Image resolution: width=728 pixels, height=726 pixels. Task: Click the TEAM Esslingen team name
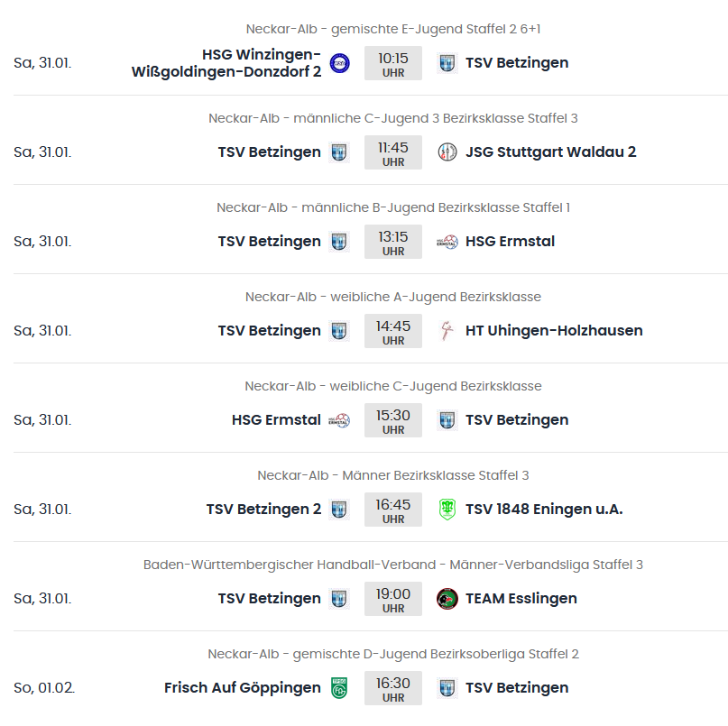pos(521,599)
